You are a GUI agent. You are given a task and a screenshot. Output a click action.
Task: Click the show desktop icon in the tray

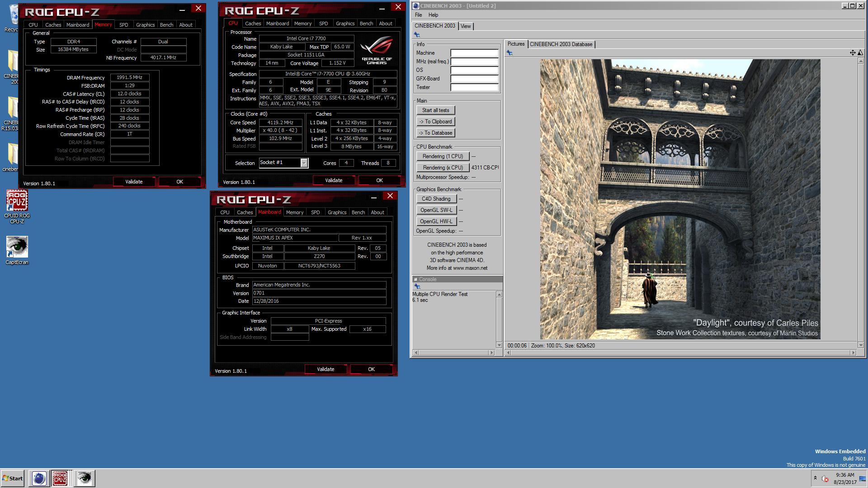tap(862, 479)
